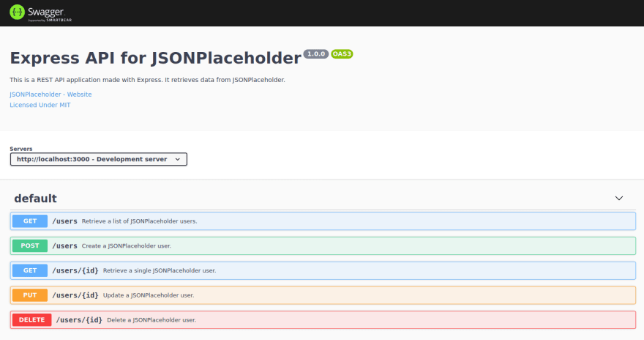Click the DELETE badge for /users/{id}

pyautogui.click(x=31, y=320)
